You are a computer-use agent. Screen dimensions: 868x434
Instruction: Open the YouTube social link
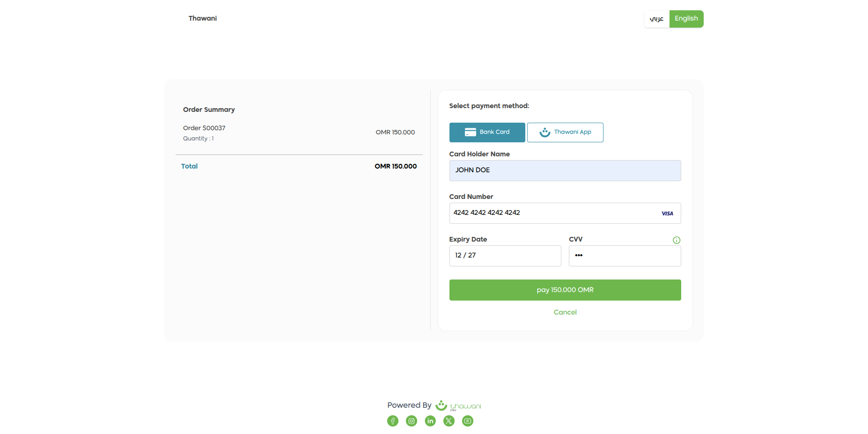tap(468, 421)
